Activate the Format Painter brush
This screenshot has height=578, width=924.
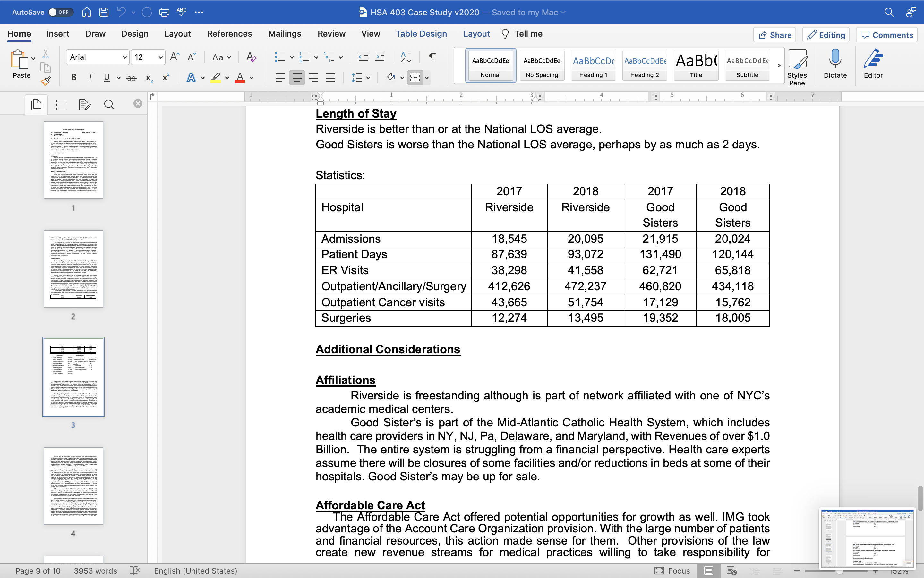click(46, 81)
